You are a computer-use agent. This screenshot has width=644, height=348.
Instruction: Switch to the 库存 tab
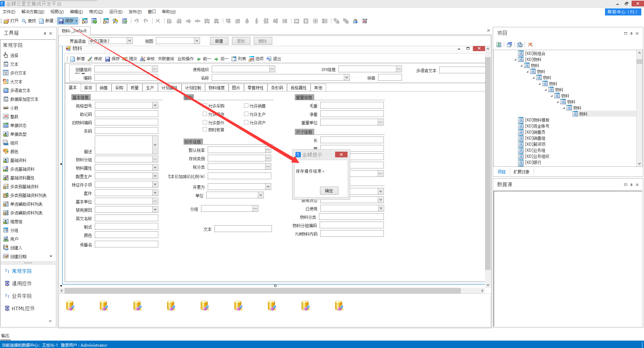pos(88,88)
